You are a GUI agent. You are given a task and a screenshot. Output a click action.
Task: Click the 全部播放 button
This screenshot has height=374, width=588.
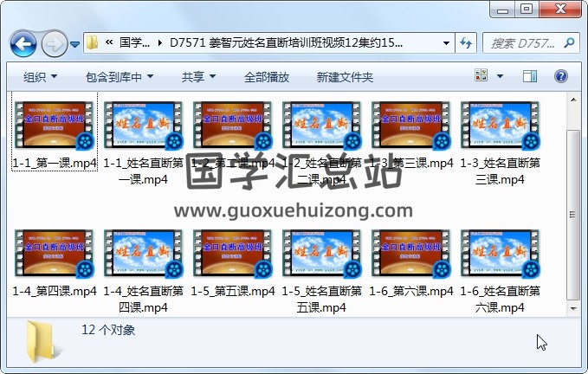pos(267,77)
